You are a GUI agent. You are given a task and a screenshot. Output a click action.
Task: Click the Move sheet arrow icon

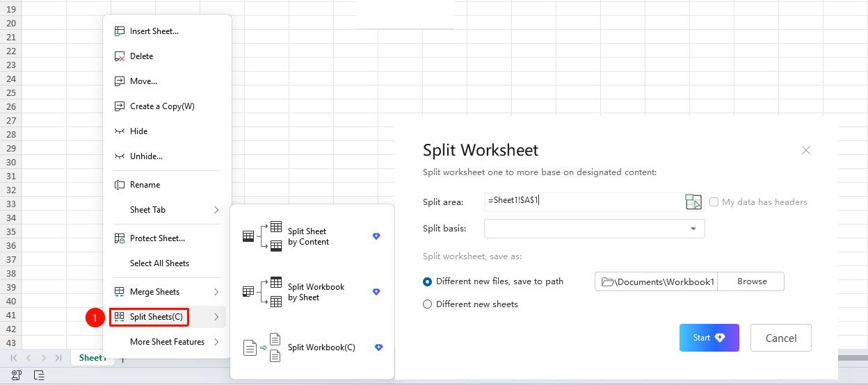pyautogui.click(x=119, y=81)
